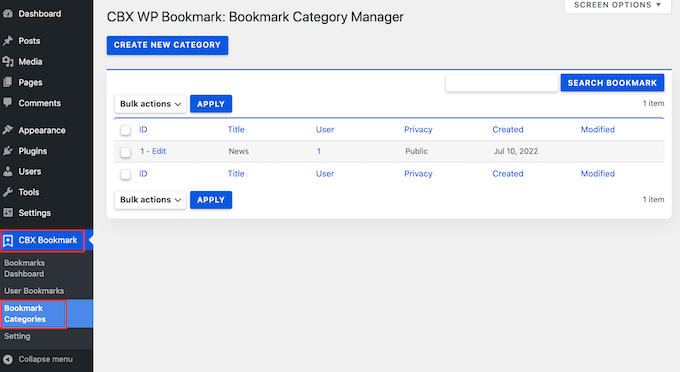Click the Comments speech bubble icon
This screenshot has width=680, height=372.
pos(7,103)
